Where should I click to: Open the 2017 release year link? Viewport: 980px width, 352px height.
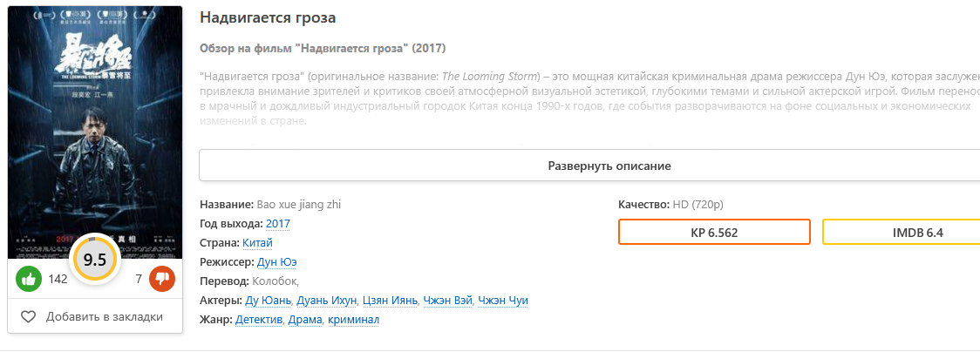click(278, 224)
